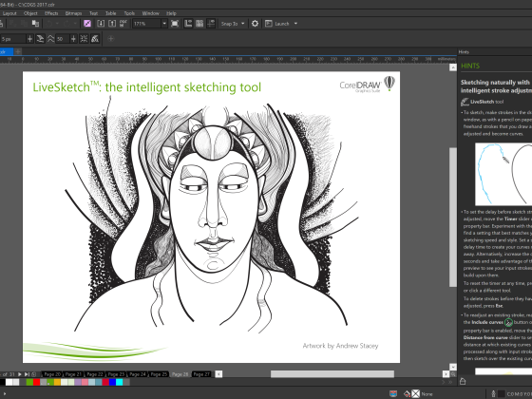Add a new page with the navigator icon

(33, 374)
